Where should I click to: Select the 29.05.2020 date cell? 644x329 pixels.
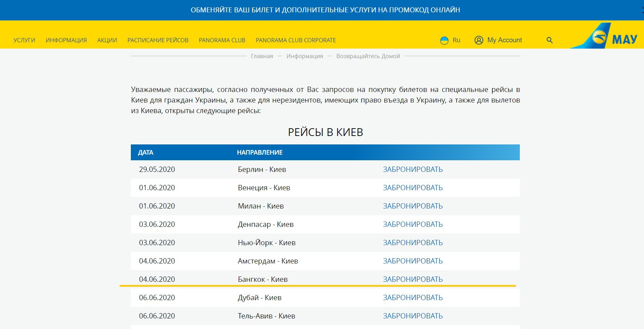click(157, 169)
